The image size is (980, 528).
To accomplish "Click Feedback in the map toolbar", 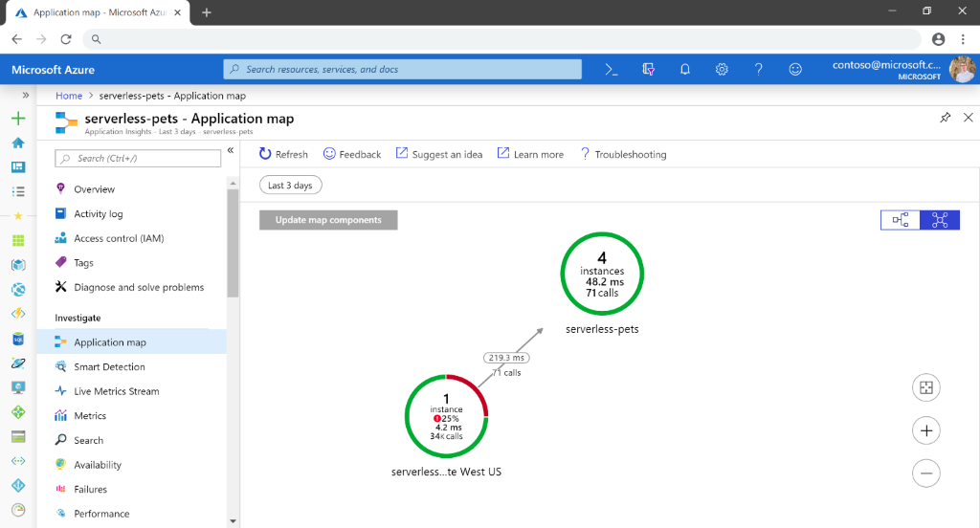I will 352,154.
